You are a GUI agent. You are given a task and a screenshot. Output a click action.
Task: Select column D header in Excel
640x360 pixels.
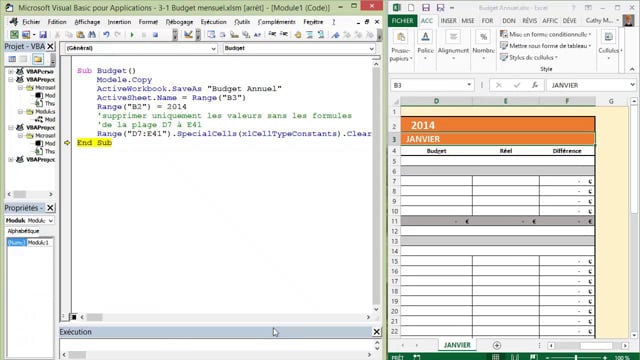[x=436, y=101]
